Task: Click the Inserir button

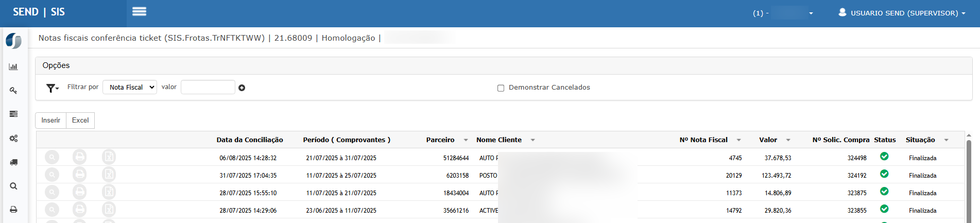Action: (x=50, y=121)
